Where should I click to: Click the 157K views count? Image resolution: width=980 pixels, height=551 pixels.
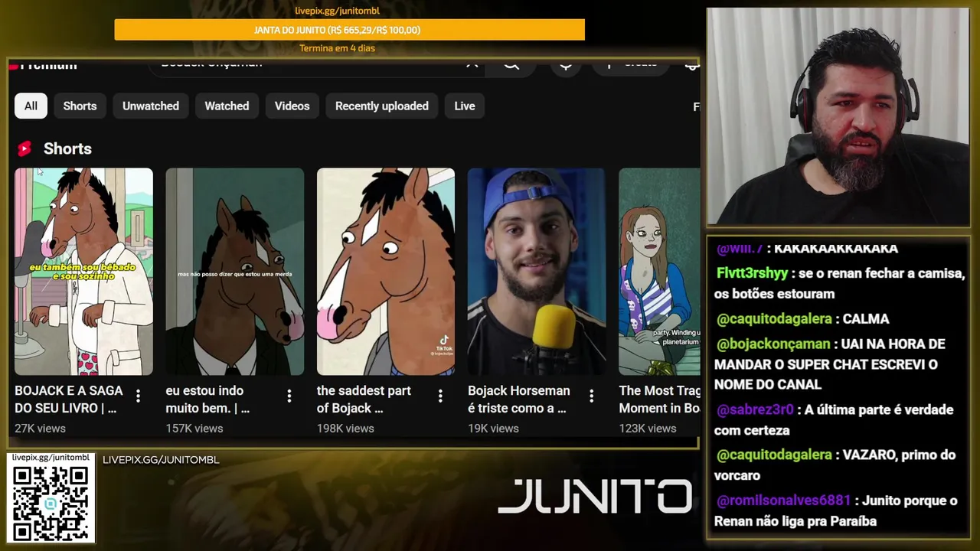point(194,429)
